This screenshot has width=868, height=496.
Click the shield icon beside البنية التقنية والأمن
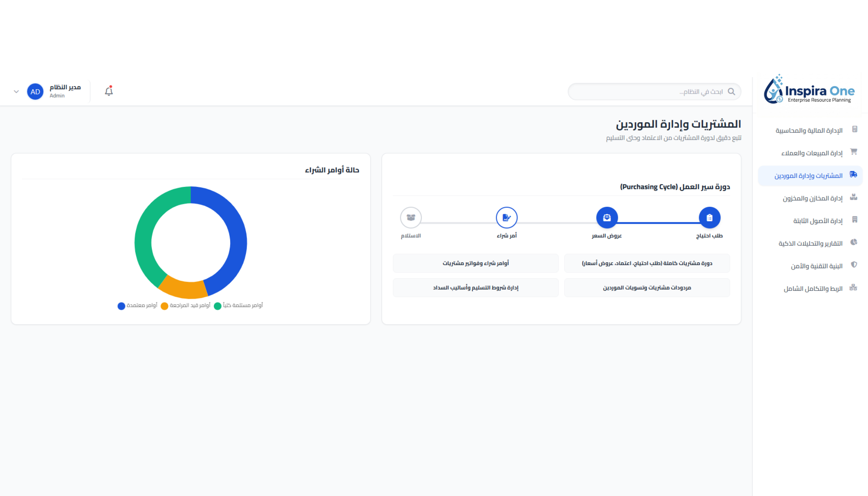click(854, 265)
